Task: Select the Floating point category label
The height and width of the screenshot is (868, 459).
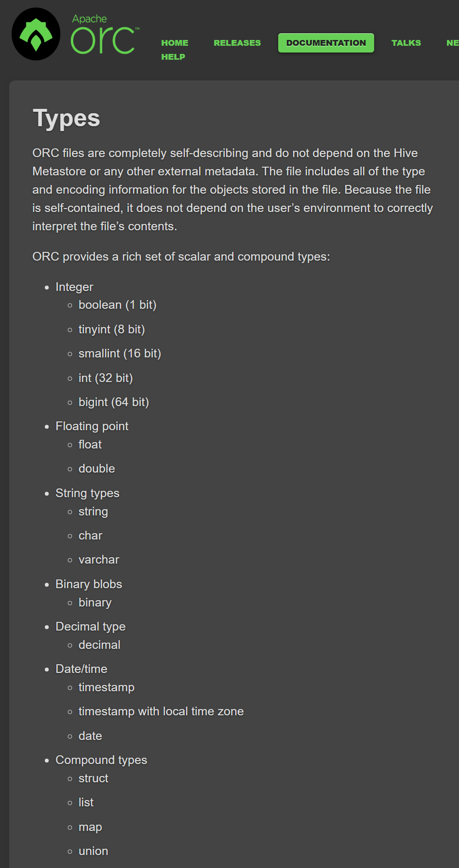Action: coord(92,426)
